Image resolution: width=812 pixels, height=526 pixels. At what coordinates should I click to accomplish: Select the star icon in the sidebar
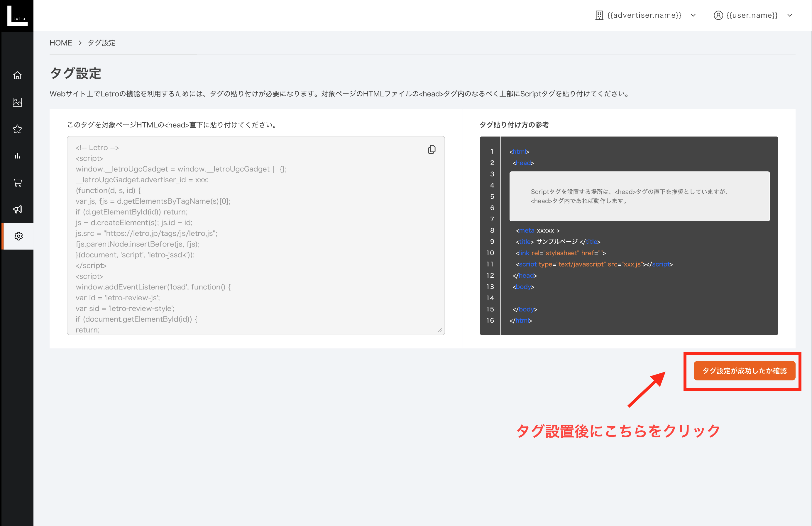point(17,129)
